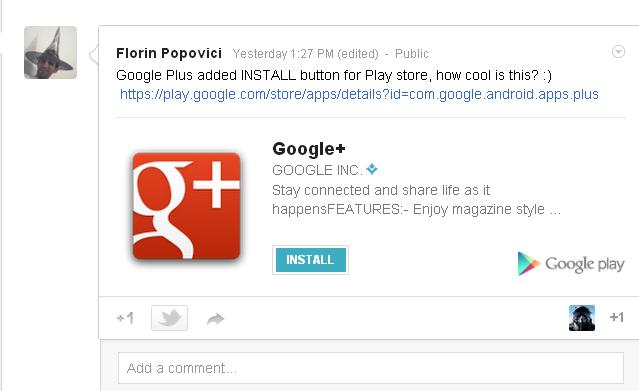
Task: Click the GOOGLE INC. developer name
Action: click(317, 170)
